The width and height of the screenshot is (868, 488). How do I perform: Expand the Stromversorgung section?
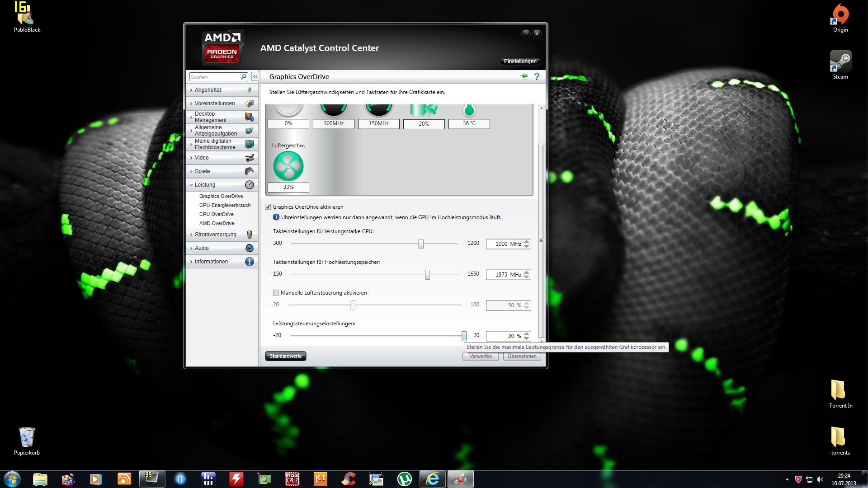point(216,235)
